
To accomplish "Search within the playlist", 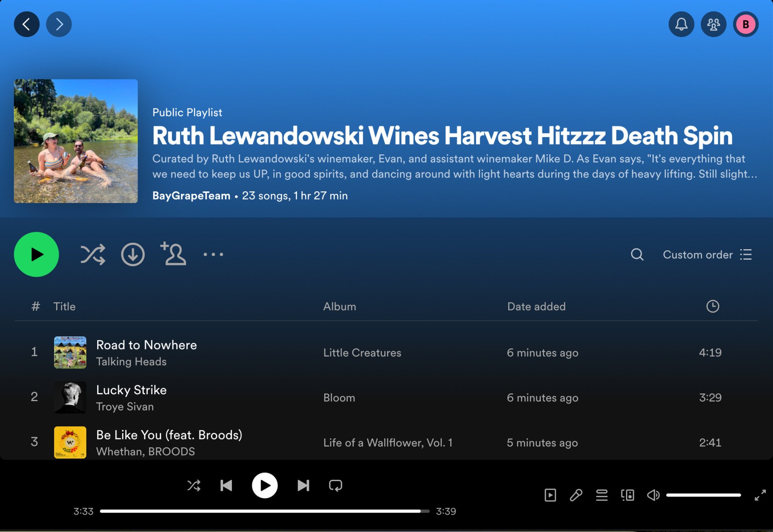I will click(637, 255).
